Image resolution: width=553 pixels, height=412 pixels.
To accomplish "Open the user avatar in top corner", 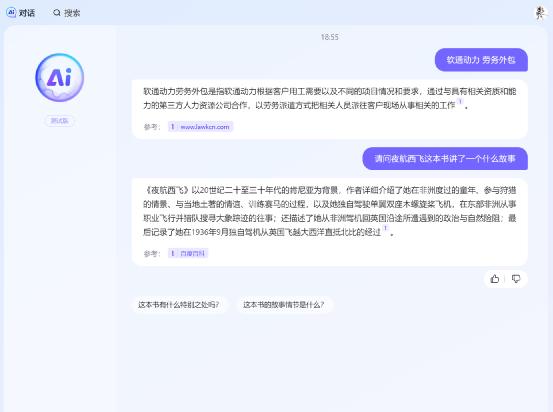I will [540, 13].
